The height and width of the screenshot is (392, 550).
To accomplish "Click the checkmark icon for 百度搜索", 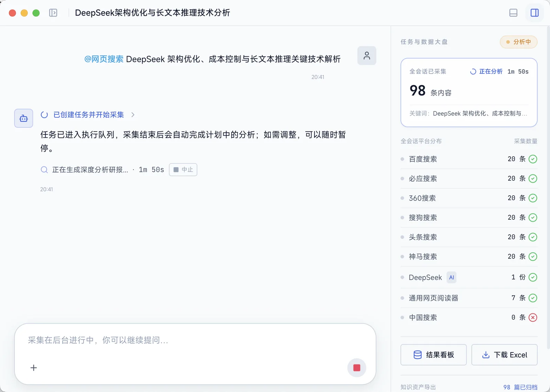I will [533, 159].
